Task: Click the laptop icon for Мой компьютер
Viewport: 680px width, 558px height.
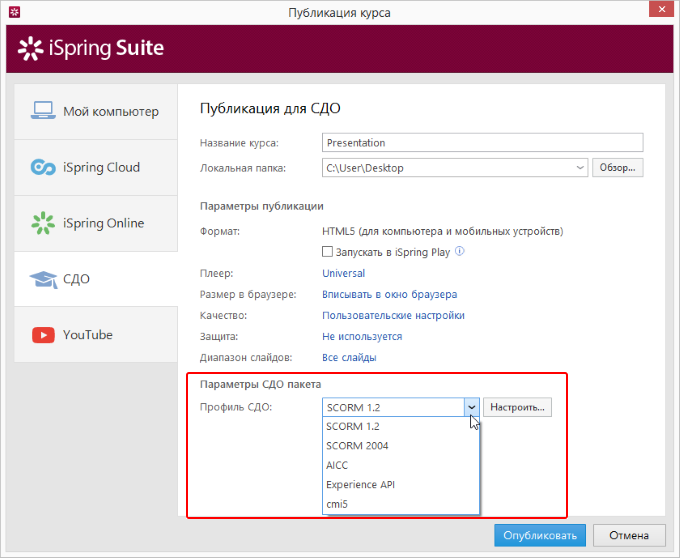Action: pyautogui.click(x=43, y=111)
